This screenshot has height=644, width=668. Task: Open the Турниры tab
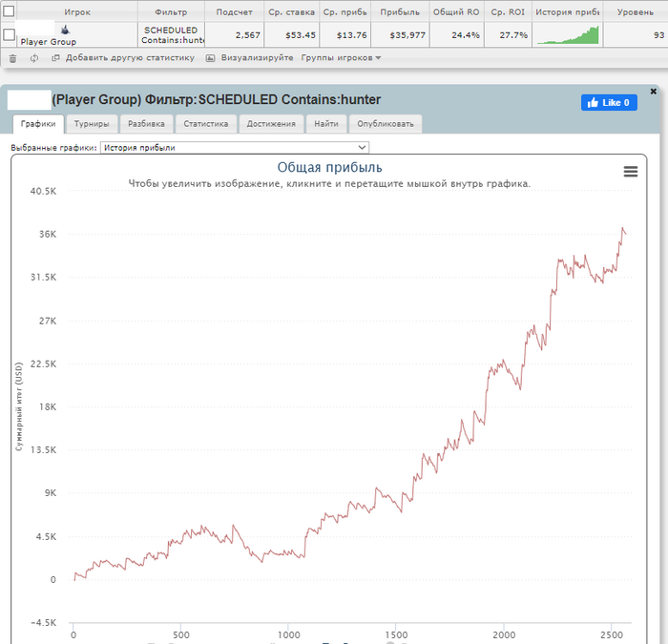pos(92,124)
